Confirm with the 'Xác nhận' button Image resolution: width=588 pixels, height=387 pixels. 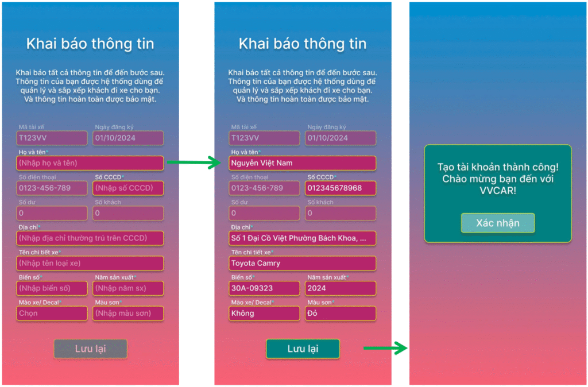[x=498, y=223]
